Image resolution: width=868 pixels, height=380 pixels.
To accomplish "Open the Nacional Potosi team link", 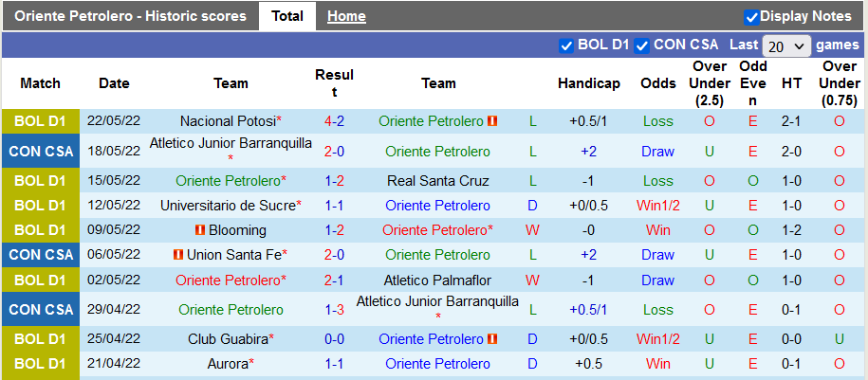I will click(228, 121).
